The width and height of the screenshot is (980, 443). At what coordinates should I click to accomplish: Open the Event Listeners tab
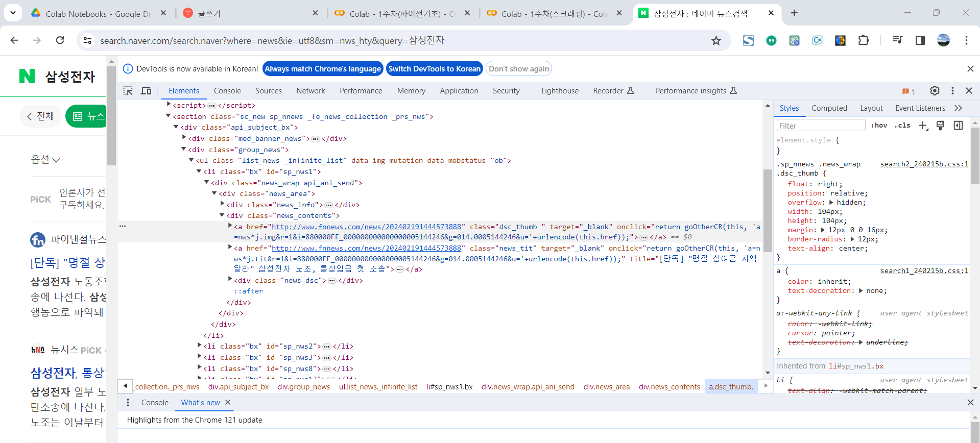(920, 108)
